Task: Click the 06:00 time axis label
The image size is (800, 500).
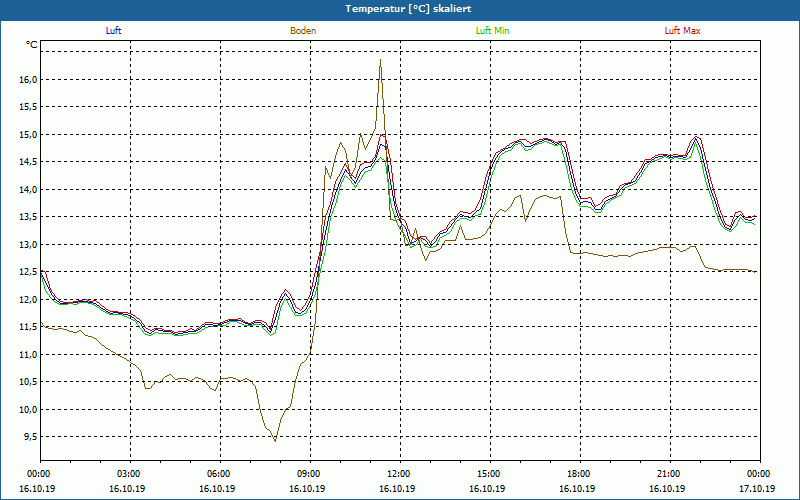Action: (220, 474)
